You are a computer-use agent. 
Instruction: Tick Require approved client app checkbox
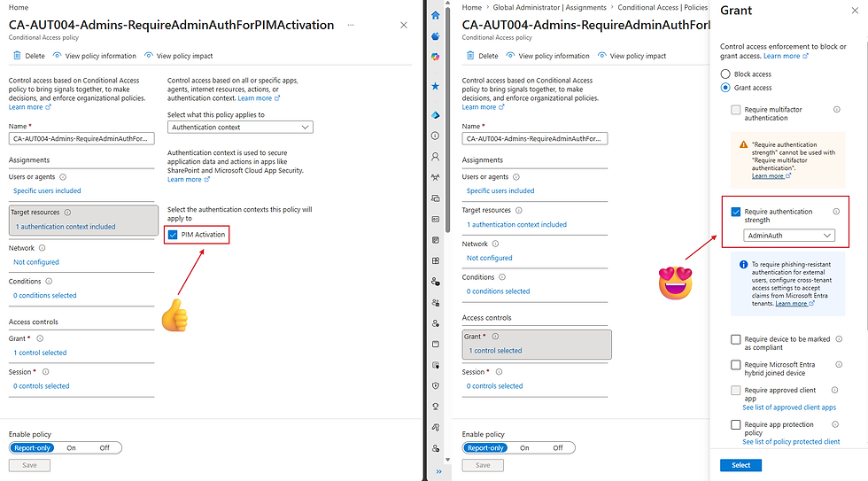click(736, 391)
